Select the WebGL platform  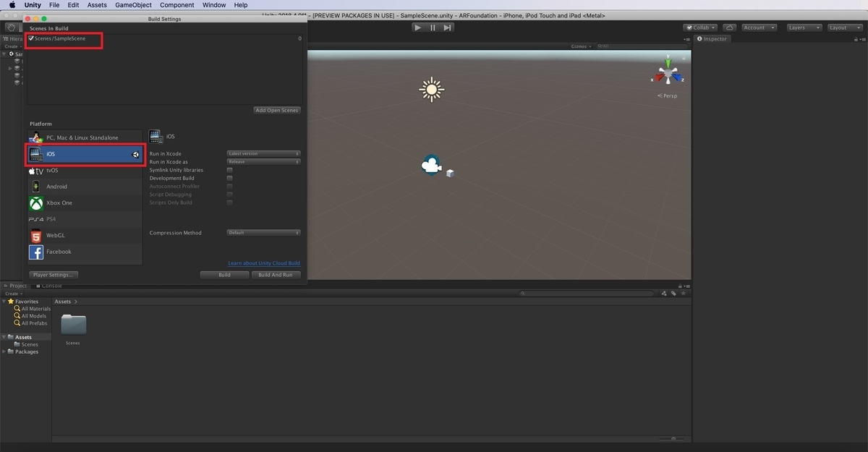click(85, 236)
